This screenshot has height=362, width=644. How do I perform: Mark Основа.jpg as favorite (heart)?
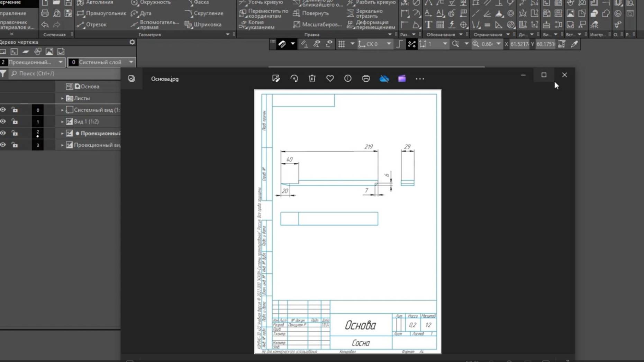point(330,79)
